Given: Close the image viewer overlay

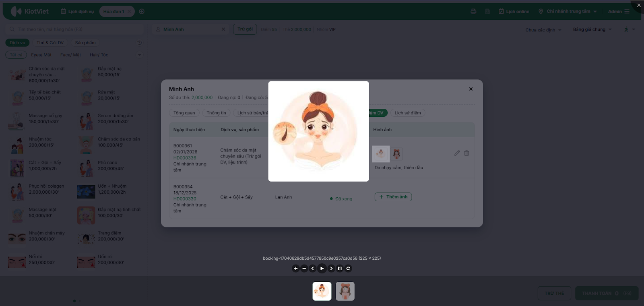Looking at the screenshot, I should coord(639,5).
